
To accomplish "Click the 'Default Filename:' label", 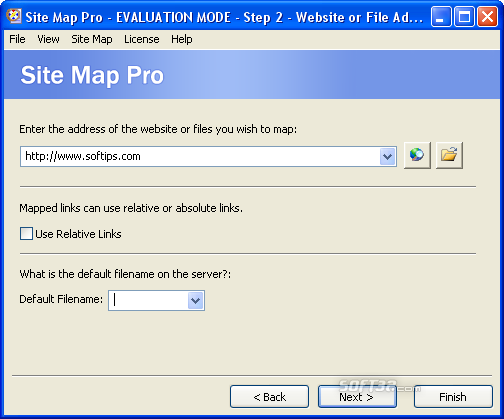I will (61, 299).
